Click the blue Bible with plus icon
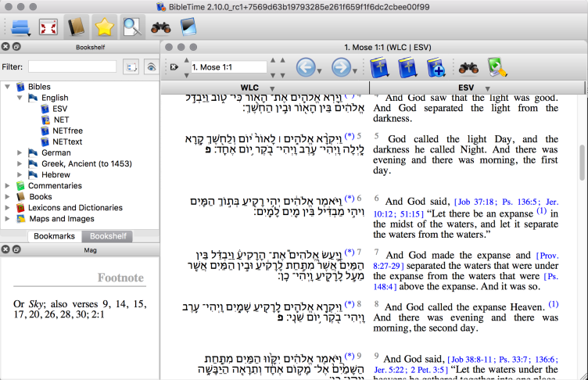 pos(436,67)
